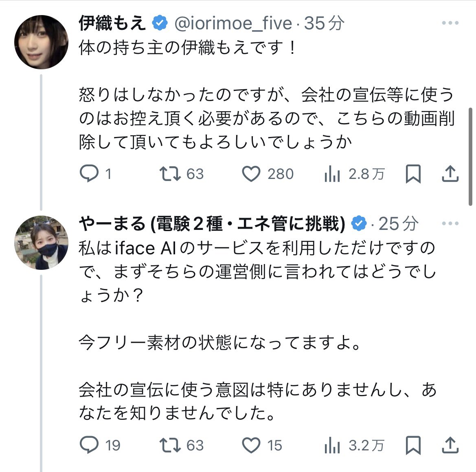Screen dimensions: 476x472
Task: Open やーまる's profile avatar
Action: click(x=41, y=243)
